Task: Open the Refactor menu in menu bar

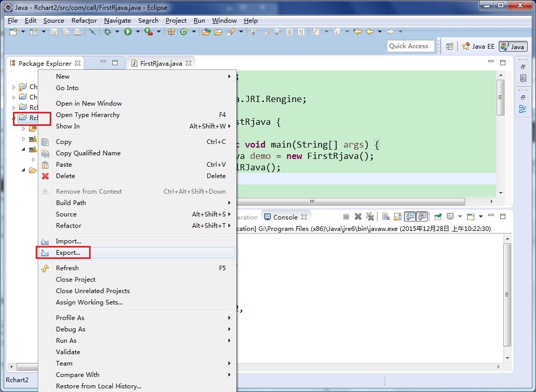Action: point(84,21)
